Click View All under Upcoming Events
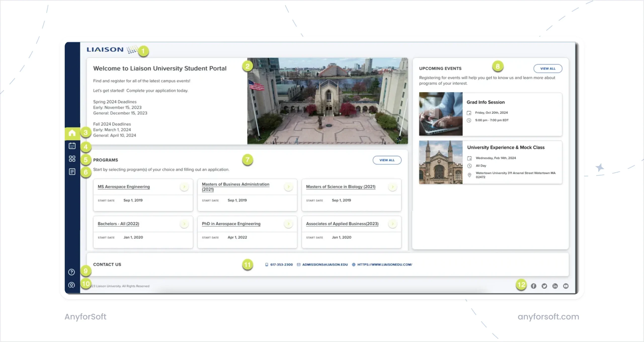The image size is (644, 342). (548, 68)
